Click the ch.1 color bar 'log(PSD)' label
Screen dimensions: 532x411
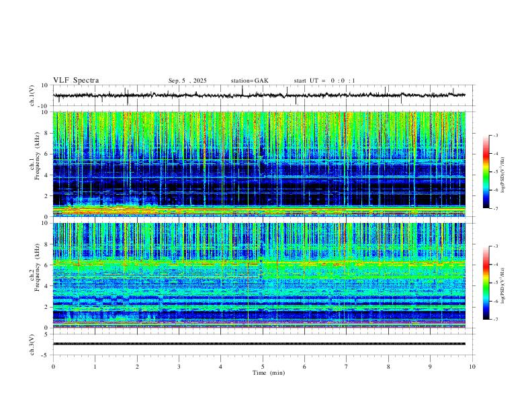coord(502,175)
